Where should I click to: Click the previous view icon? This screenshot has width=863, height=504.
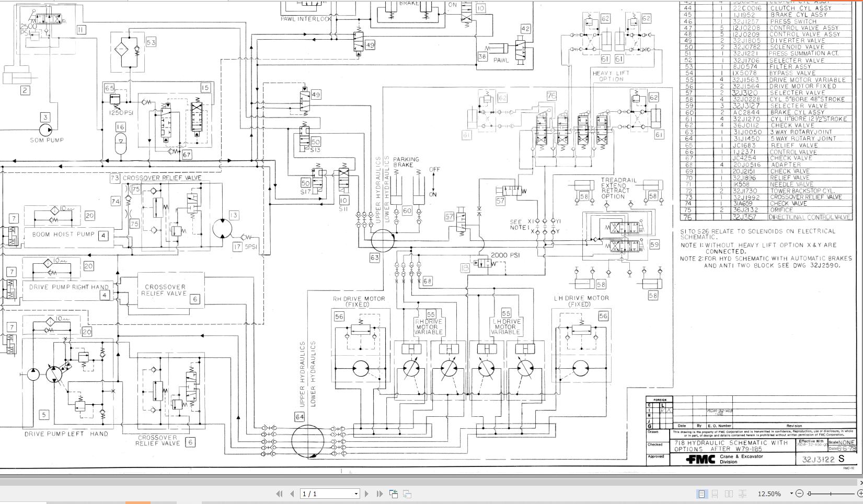[394, 494]
